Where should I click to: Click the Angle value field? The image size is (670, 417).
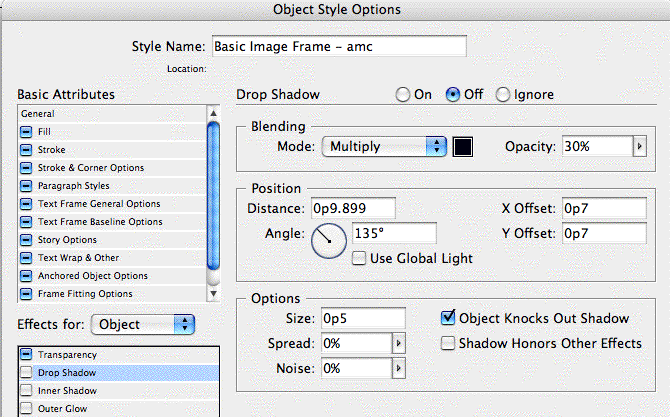click(394, 233)
